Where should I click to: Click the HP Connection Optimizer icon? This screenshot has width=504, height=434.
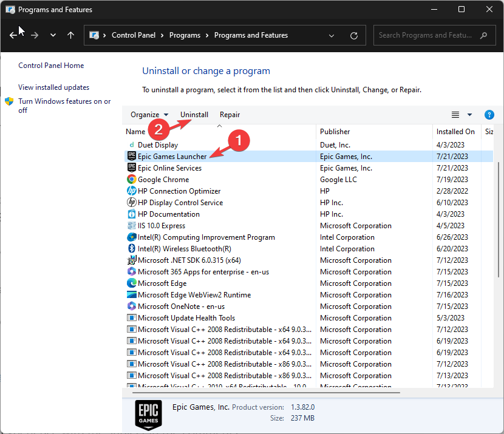pos(131,191)
